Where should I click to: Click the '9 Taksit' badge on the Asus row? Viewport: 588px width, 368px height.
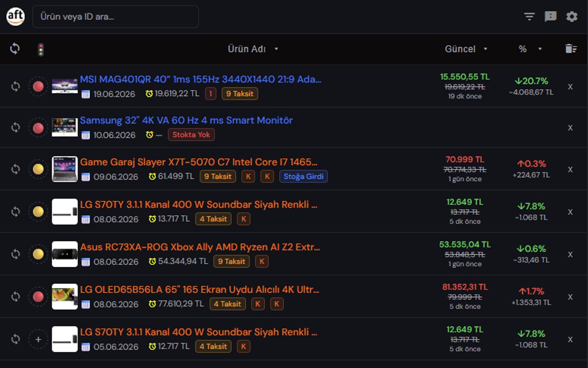click(x=232, y=262)
